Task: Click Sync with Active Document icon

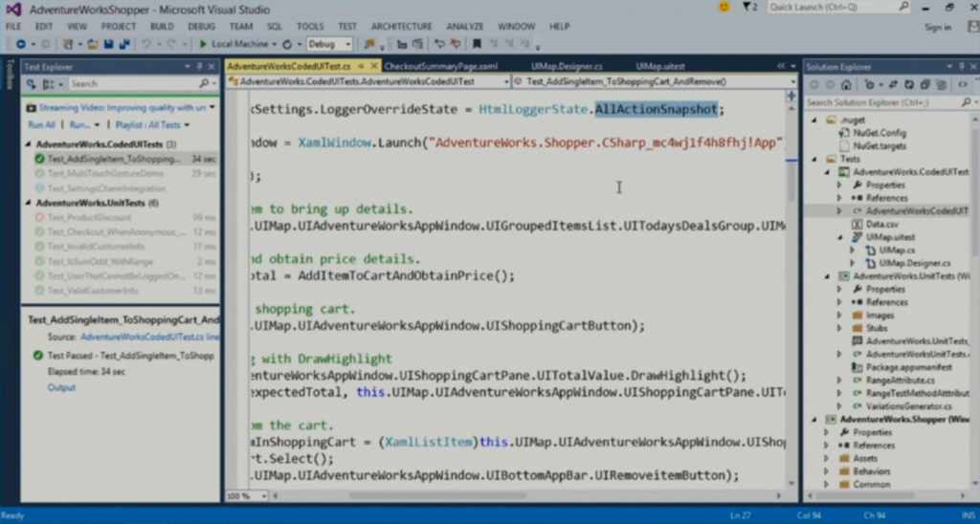Action: pyautogui.click(x=894, y=84)
